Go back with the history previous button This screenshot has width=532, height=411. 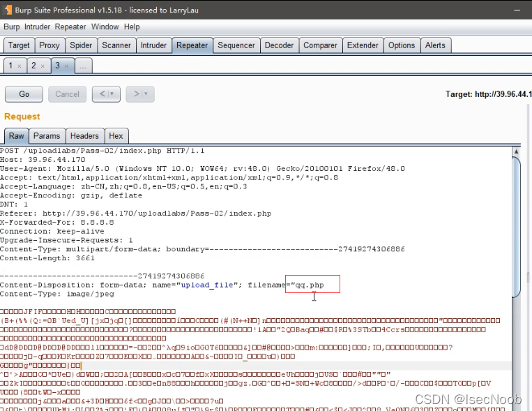pos(102,94)
